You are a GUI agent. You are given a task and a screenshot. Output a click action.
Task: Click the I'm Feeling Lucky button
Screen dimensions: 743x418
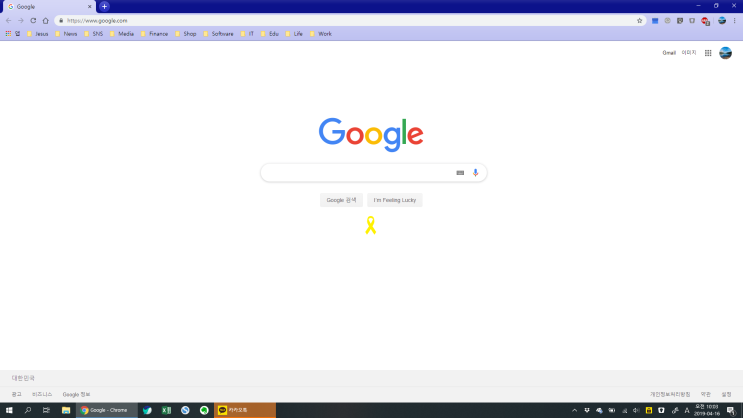tap(395, 200)
